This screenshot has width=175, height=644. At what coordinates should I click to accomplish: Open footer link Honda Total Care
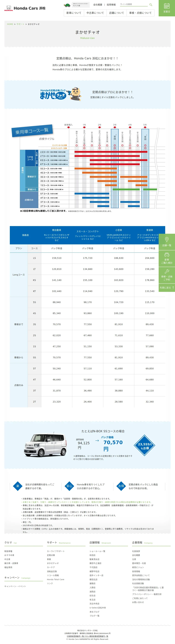tap(55, 579)
